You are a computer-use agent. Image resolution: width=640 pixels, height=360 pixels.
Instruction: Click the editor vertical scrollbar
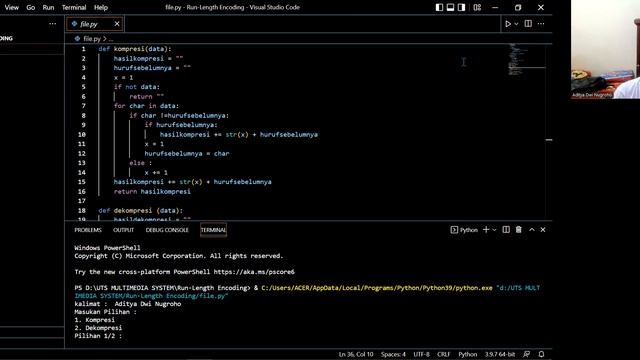pyautogui.click(x=549, y=133)
